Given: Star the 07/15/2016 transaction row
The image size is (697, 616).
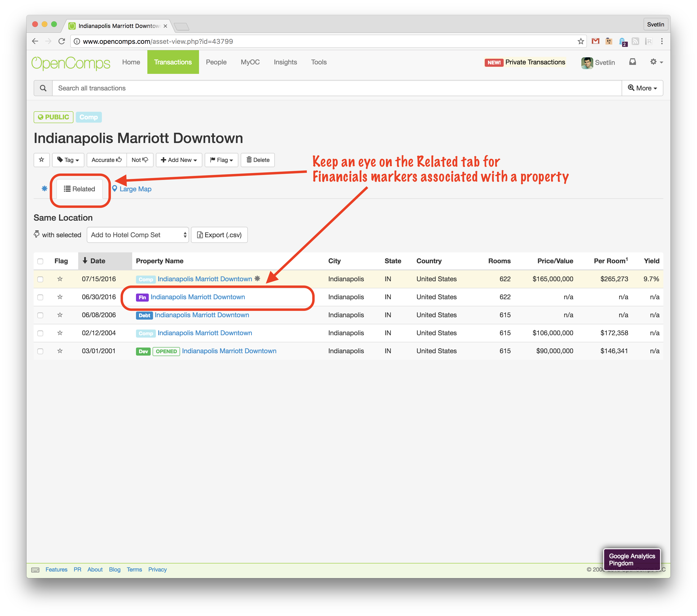Looking at the screenshot, I should (x=60, y=279).
